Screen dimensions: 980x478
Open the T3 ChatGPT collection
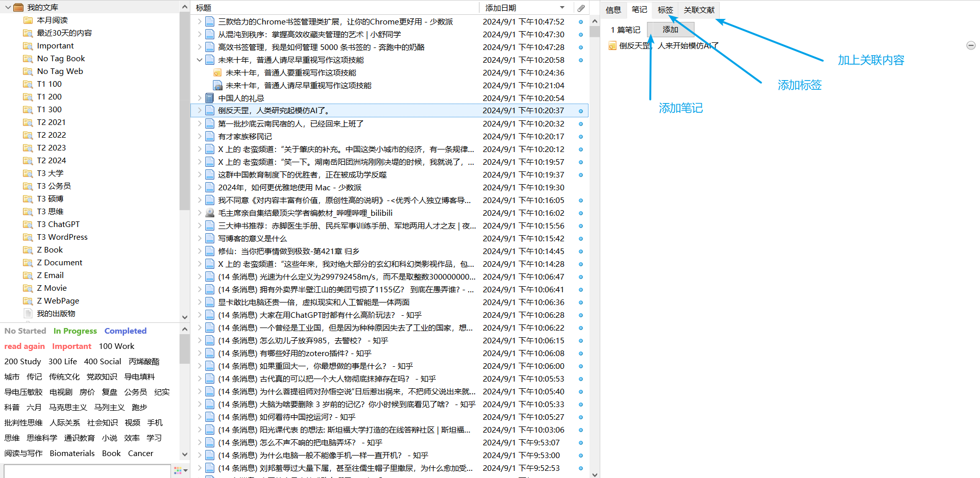(58, 224)
